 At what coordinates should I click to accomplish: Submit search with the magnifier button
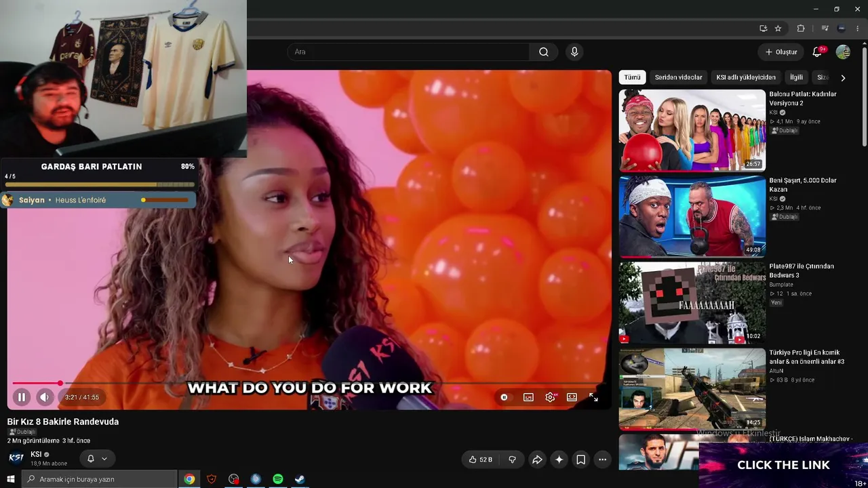coord(544,52)
